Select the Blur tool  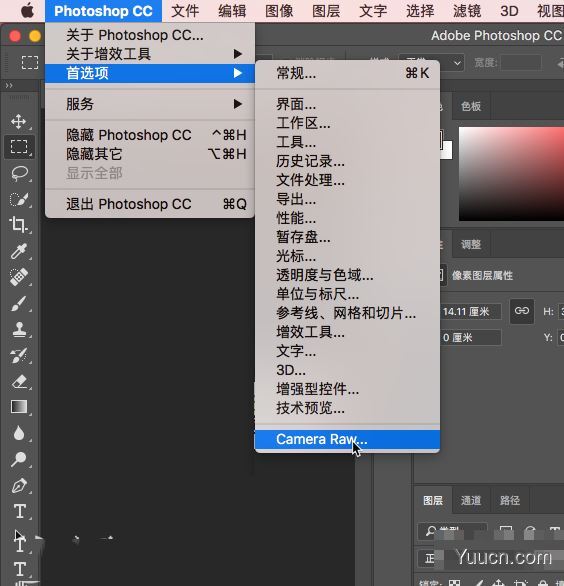[x=19, y=433]
